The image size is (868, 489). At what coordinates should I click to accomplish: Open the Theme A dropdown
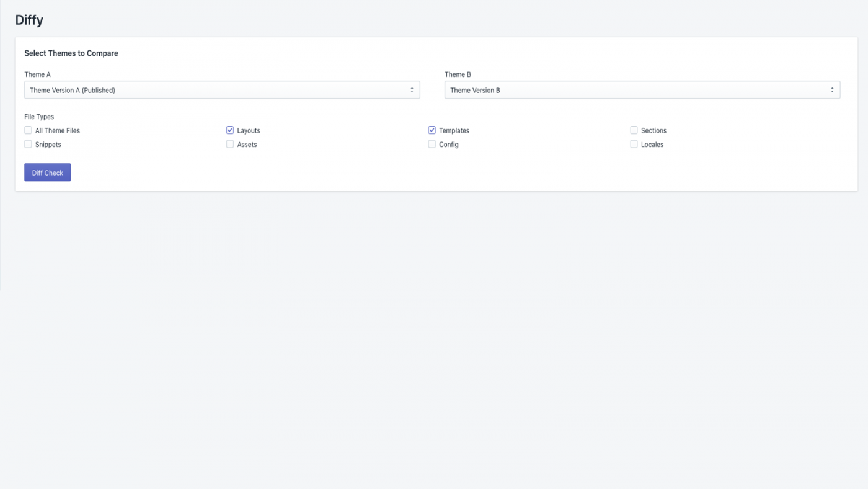click(x=222, y=90)
